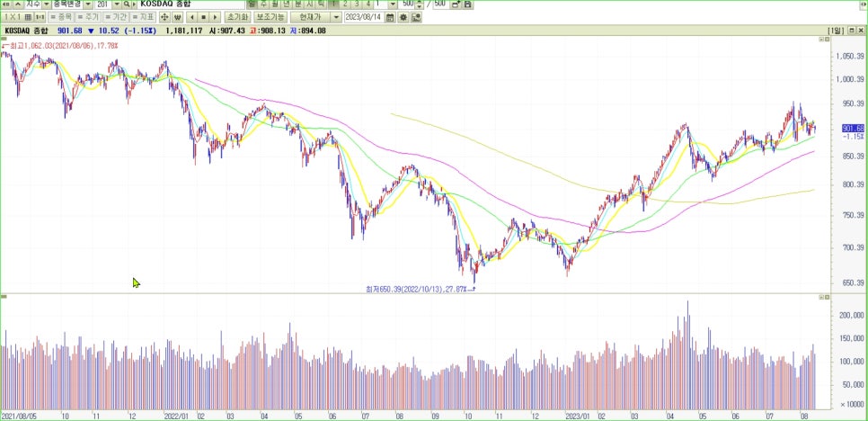Click the stepper arrows for 500 count
The width and height of the screenshot is (868, 421).
pyautogui.click(x=419, y=4)
